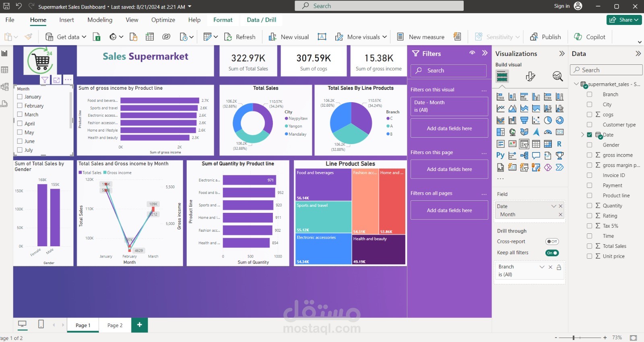Expand the Date field tree node
This screenshot has width=644, height=342.
pyautogui.click(x=582, y=135)
